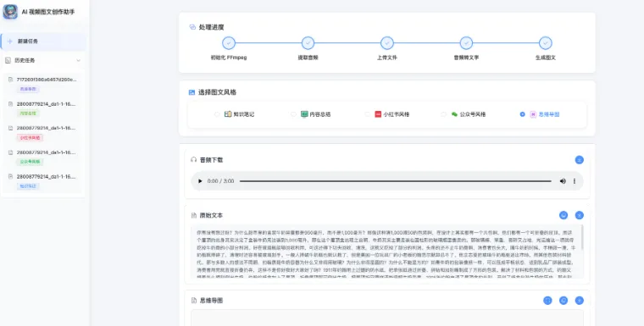Click the document icon beside 原始文本 title
The width and height of the screenshot is (644, 326).
coord(194,216)
